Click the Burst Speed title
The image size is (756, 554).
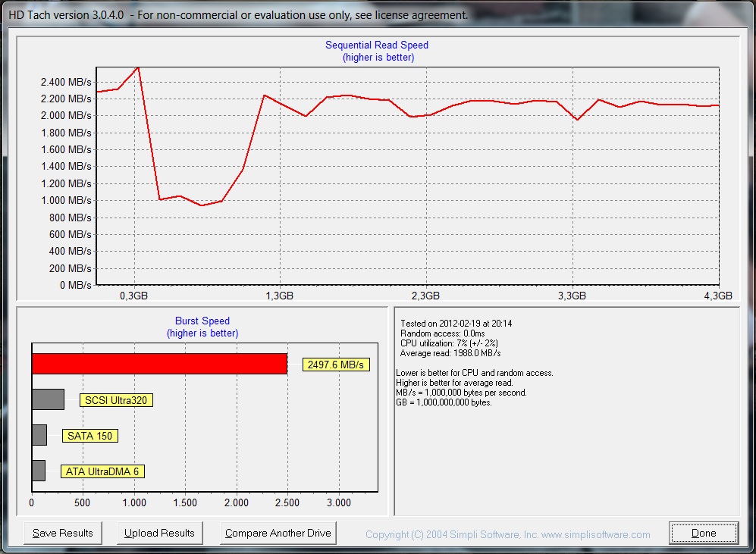(202, 321)
